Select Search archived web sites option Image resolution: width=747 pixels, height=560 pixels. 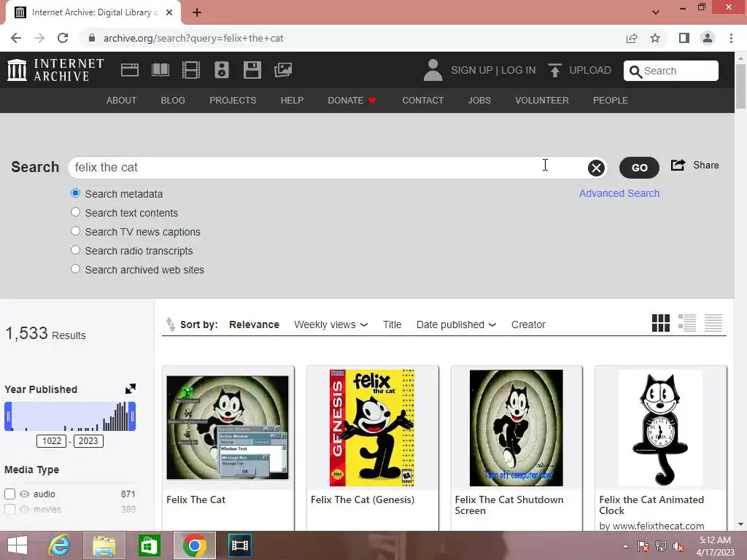75,269
